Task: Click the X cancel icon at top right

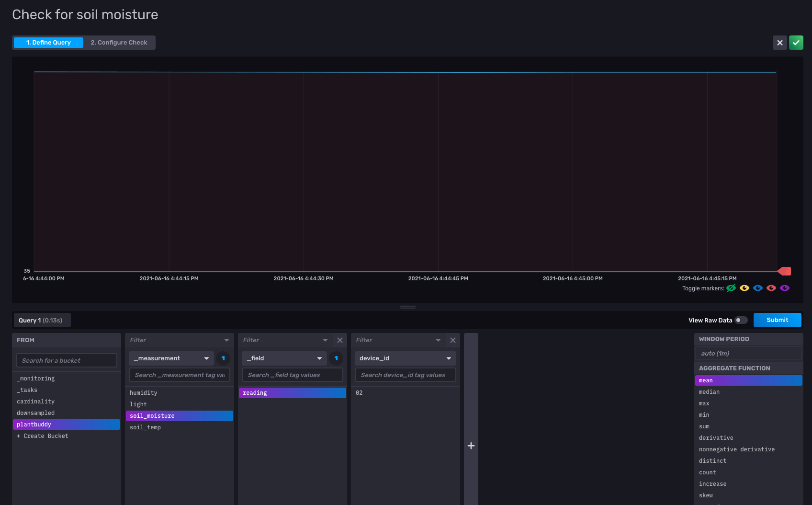Action: coord(779,43)
